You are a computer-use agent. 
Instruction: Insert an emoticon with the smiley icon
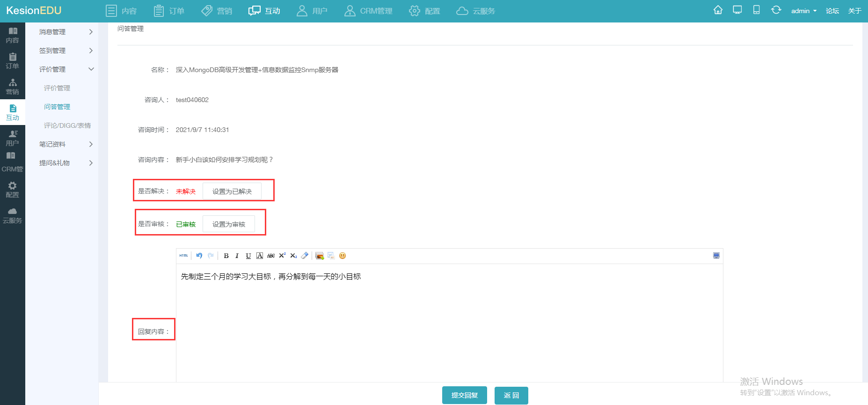coord(343,256)
